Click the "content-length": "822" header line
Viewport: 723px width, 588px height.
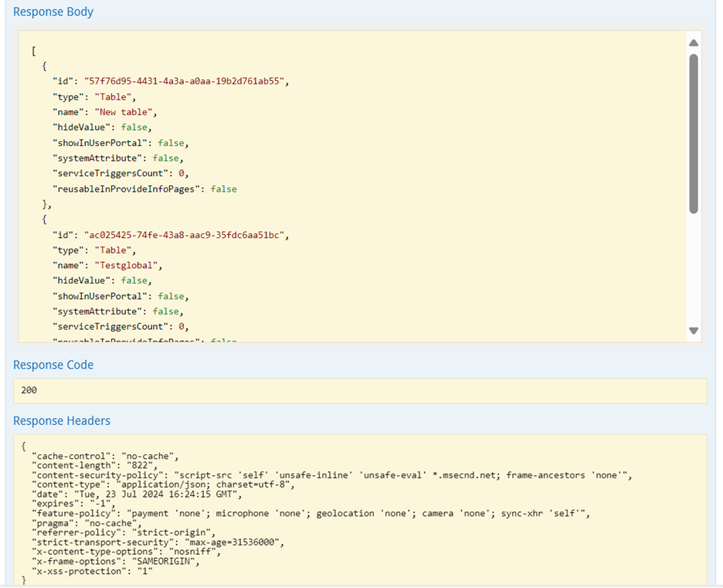pyautogui.click(x=94, y=466)
